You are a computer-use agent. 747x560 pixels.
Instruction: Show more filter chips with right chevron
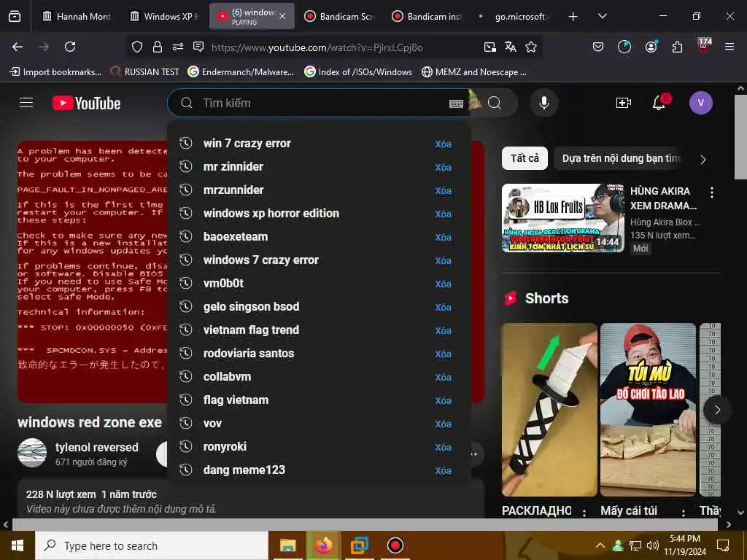(703, 160)
